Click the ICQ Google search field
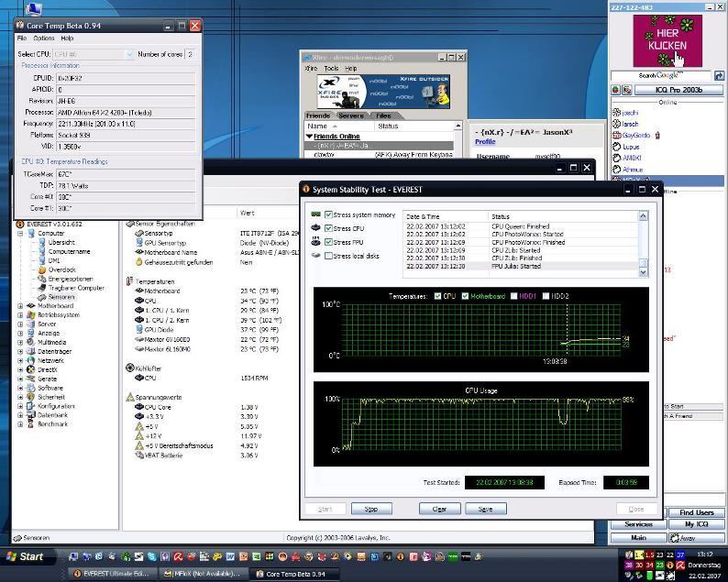The image size is (728, 582). tap(661, 75)
